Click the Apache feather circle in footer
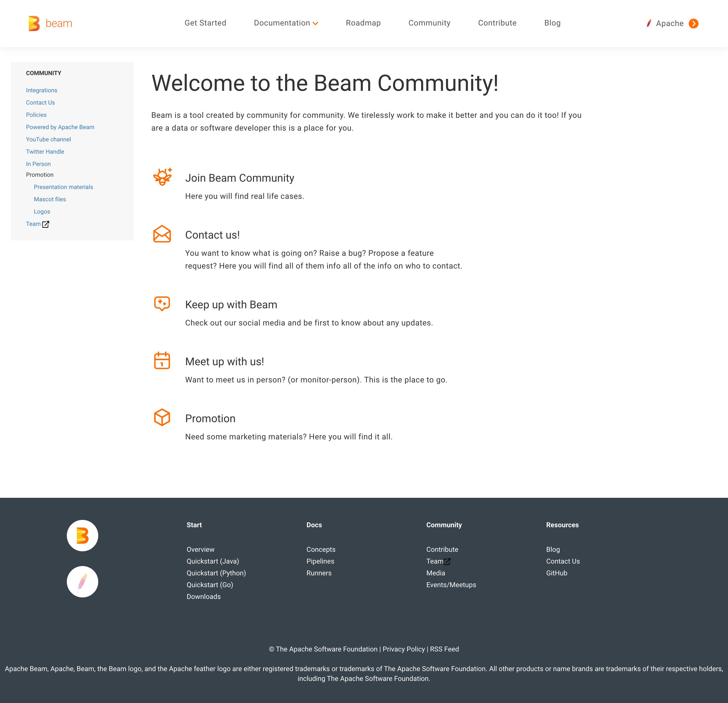728x703 pixels. point(83,581)
